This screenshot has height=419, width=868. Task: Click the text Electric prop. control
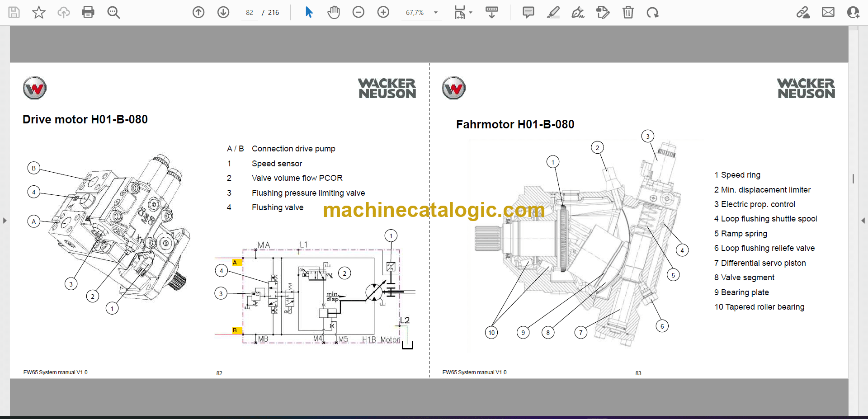click(x=758, y=204)
